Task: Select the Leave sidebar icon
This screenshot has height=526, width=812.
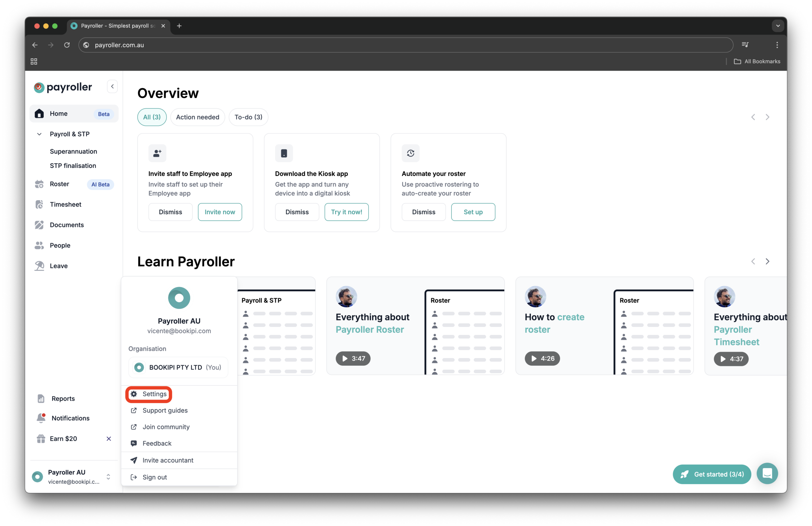Action: [x=39, y=266]
